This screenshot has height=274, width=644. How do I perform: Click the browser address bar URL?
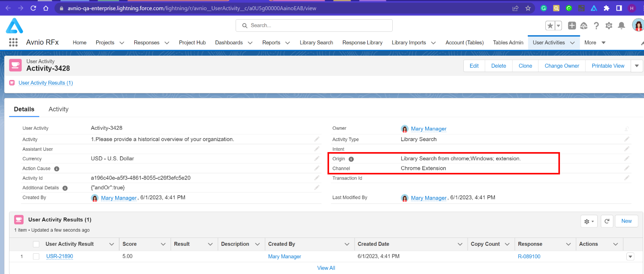pos(192,8)
